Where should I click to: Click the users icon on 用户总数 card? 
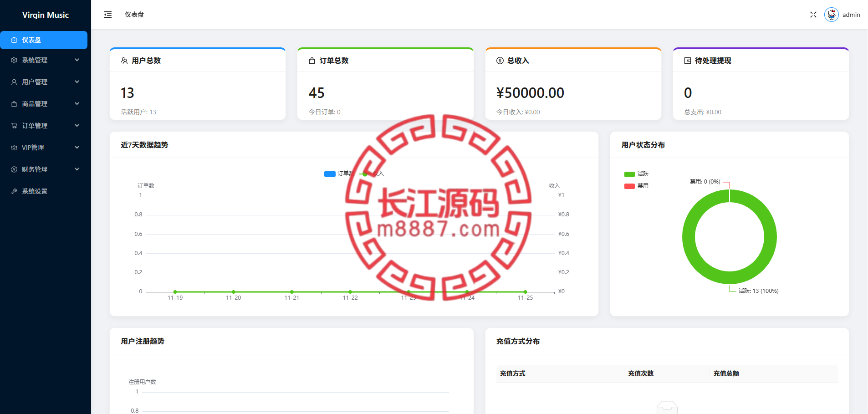pyautogui.click(x=124, y=61)
